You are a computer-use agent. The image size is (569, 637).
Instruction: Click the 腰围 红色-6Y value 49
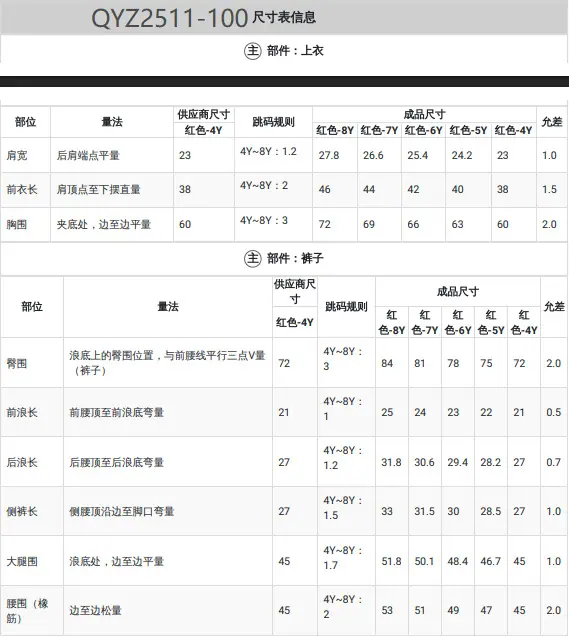[x=453, y=611]
